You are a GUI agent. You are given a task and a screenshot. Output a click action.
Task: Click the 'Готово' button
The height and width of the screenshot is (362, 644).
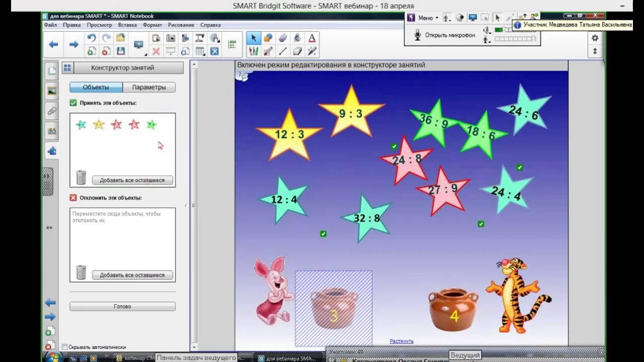tap(122, 306)
